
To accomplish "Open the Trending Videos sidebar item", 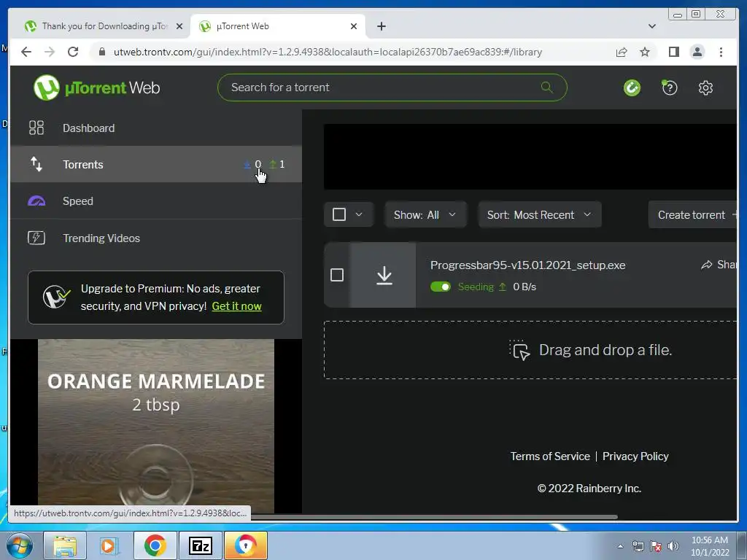I will click(156, 238).
